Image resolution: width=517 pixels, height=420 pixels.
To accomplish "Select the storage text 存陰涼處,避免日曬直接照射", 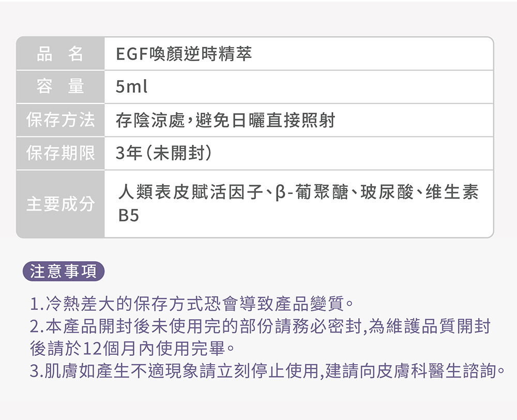I will coord(225,121).
